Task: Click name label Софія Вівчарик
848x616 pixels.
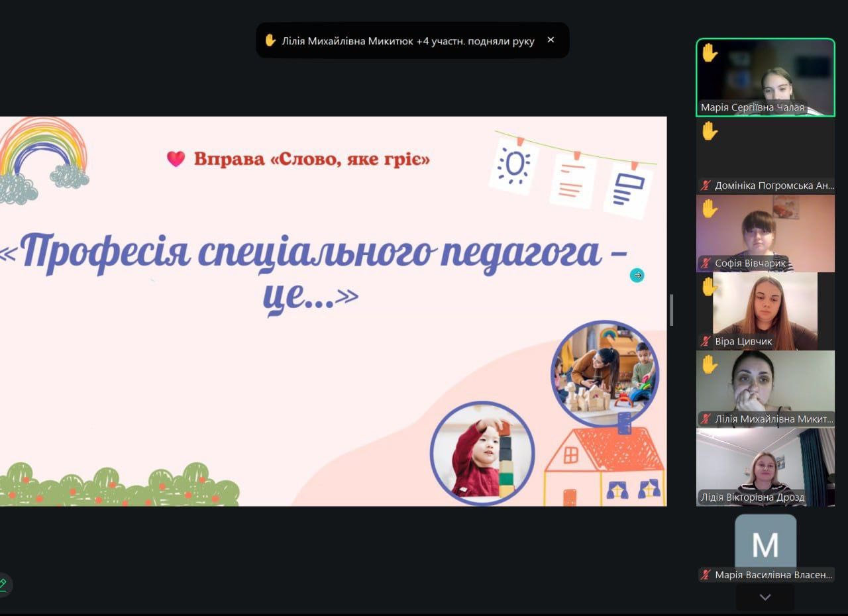Action: click(750, 264)
